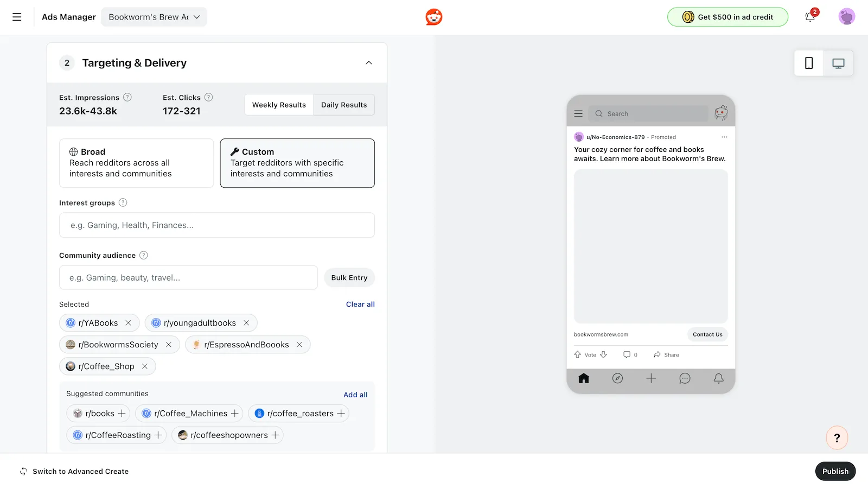
Task: Click the Ads Manager title
Action: (69, 17)
